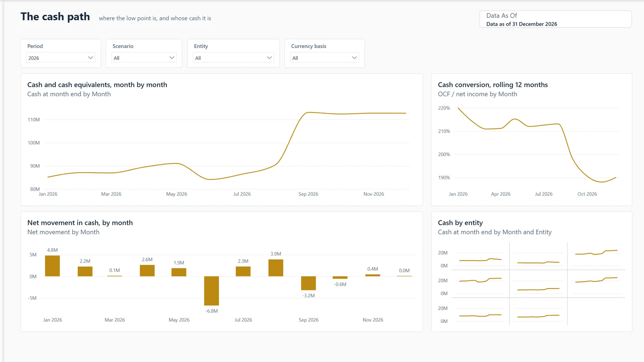
Task: Open the Currency basis dropdown
Action: click(x=324, y=58)
